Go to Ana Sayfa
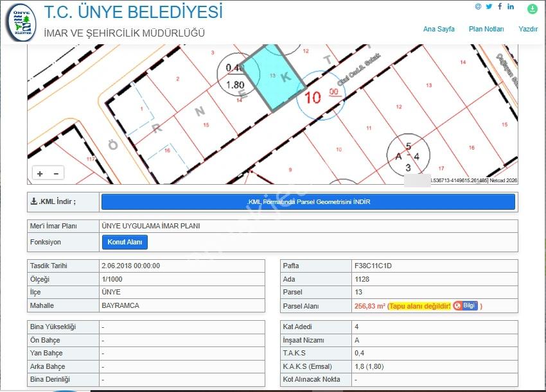This screenshot has width=546, height=392. click(439, 30)
